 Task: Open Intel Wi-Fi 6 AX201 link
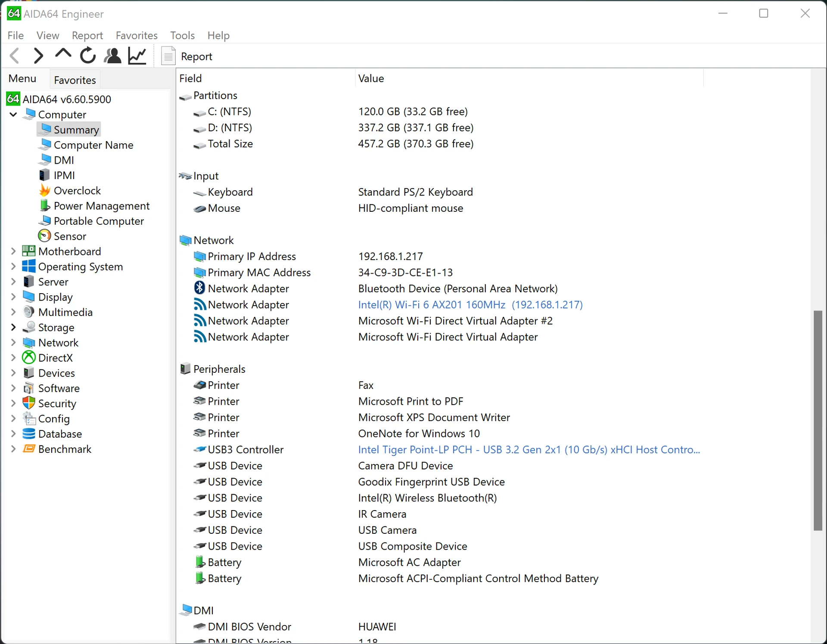(x=470, y=305)
